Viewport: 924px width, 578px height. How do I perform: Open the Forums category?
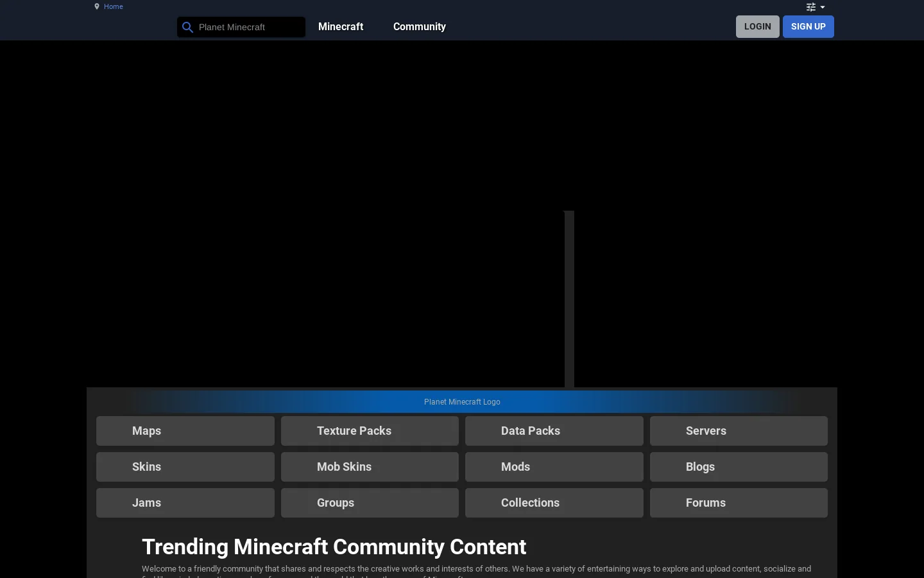[x=739, y=503]
